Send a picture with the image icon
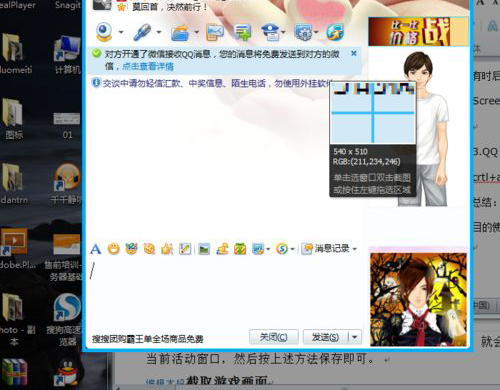 point(204,249)
